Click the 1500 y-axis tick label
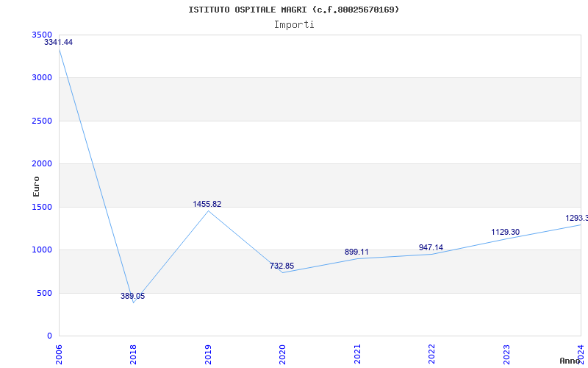 coord(42,208)
